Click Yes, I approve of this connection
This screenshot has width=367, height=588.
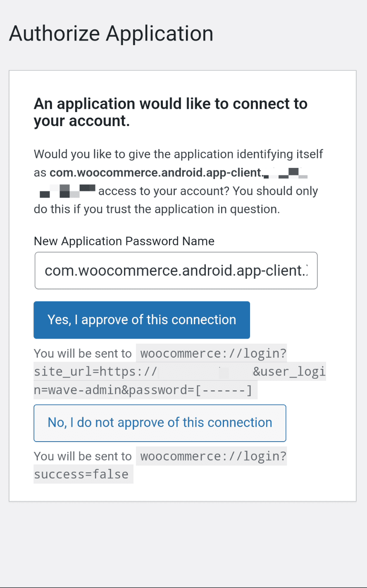pyautogui.click(x=141, y=319)
